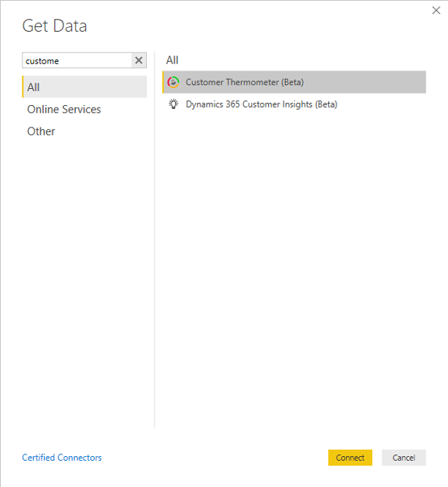The height and width of the screenshot is (487, 448).
Task: Click the yellow Connect button
Action: click(x=350, y=458)
